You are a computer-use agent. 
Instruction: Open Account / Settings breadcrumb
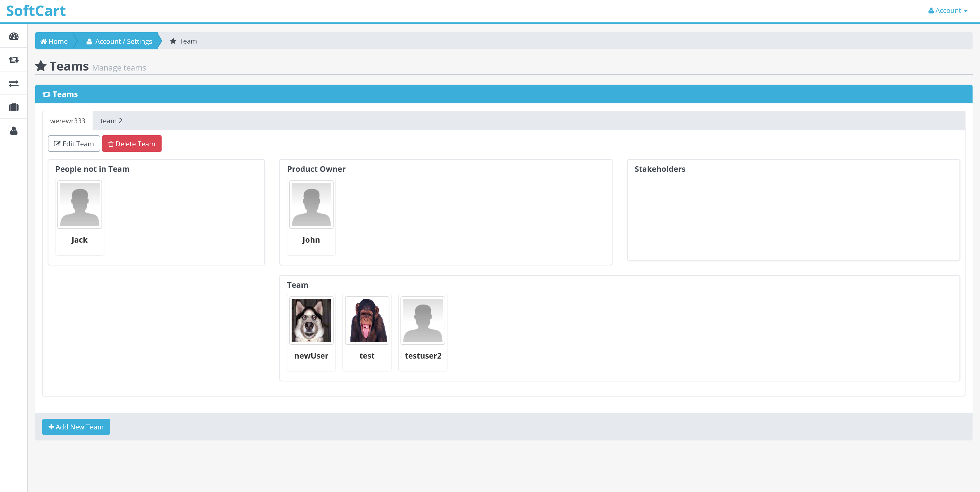[119, 41]
